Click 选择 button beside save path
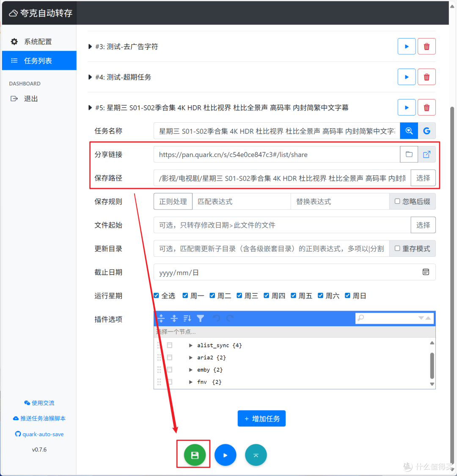The height and width of the screenshot is (476, 457). click(x=423, y=178)
